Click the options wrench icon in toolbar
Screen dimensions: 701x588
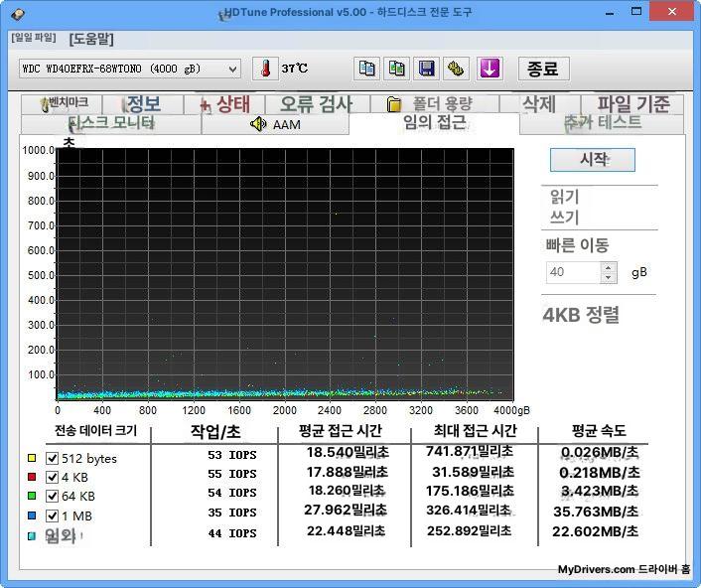(x=457, y=69)
